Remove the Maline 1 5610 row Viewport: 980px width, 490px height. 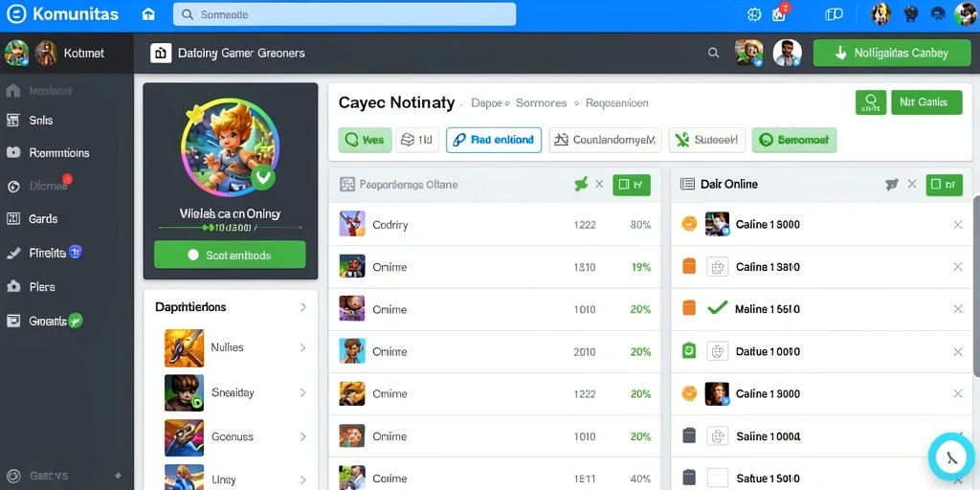[x=957, y=309]
